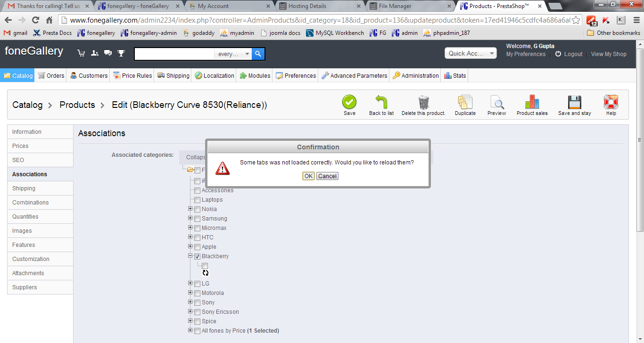This screenshot has width=644, height=343.
Task: Open the Advanced Parameters menu
Action: pyautogui.click(x=354, y=75)
